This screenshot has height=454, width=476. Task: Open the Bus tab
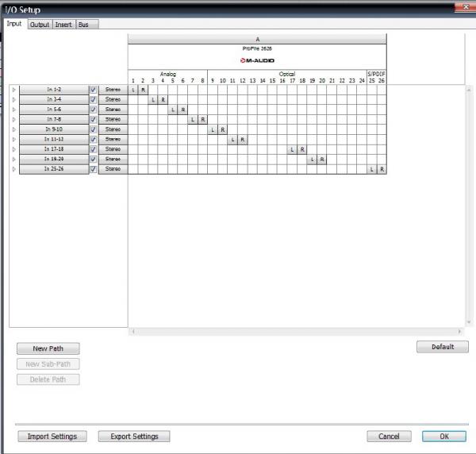coord(83,25)
